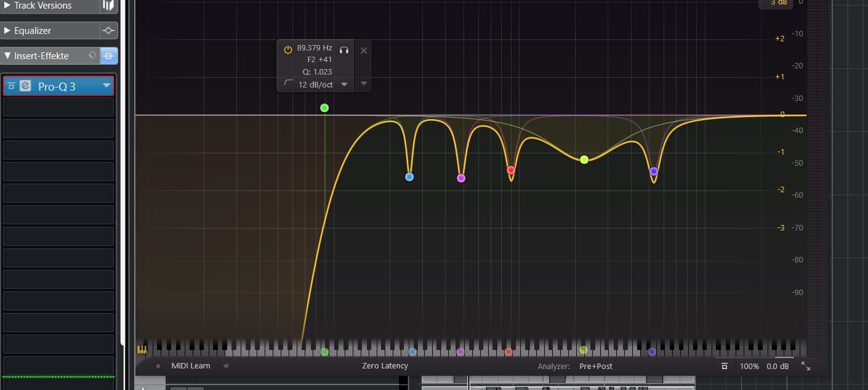Image resolution: width=868 pixels, height=390 pixels.
Task: Click the Pro-Q 3 edit 'e' icon
Action: (24, 86)
